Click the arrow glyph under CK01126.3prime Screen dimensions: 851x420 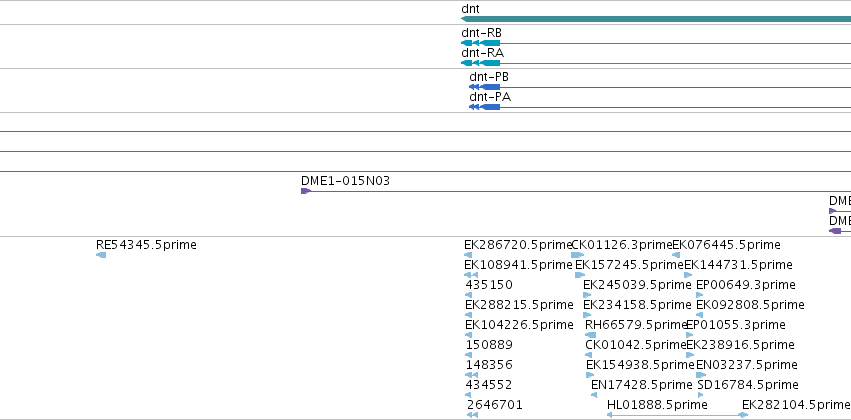[578, 255]
